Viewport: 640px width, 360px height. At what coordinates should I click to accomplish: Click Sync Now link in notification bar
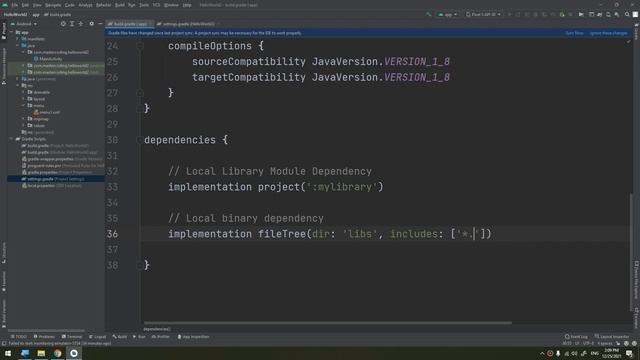(x=574, y=33)
